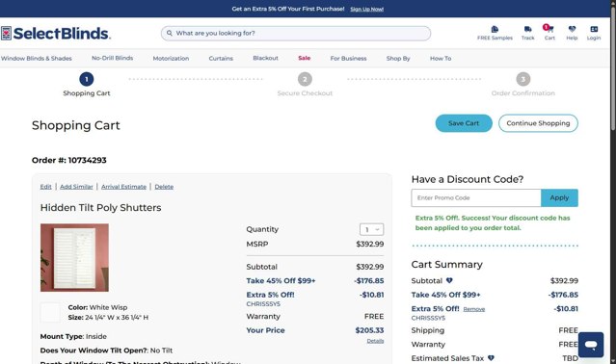616x364 pixels.
Task: Click Your Price $205.33 value
Action: point(369,330)
